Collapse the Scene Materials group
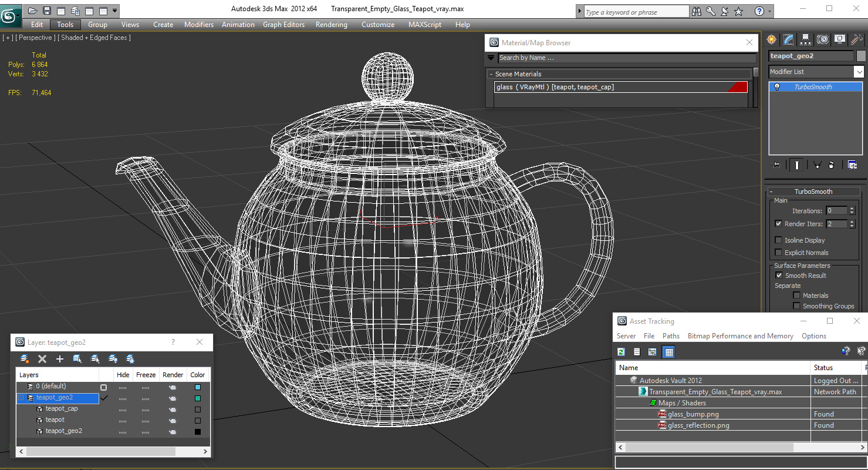 click(x=491, y=74)
